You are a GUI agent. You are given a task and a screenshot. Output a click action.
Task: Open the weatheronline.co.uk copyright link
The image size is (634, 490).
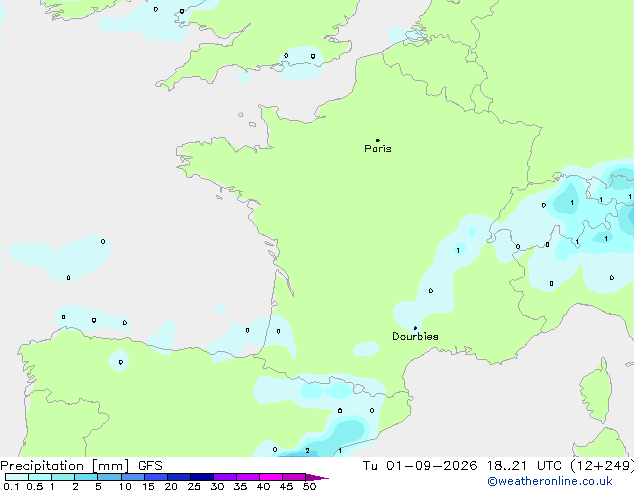click(550, 481)
